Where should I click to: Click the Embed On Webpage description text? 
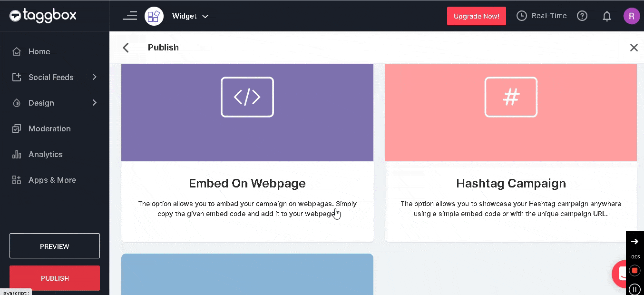(247, 209)
